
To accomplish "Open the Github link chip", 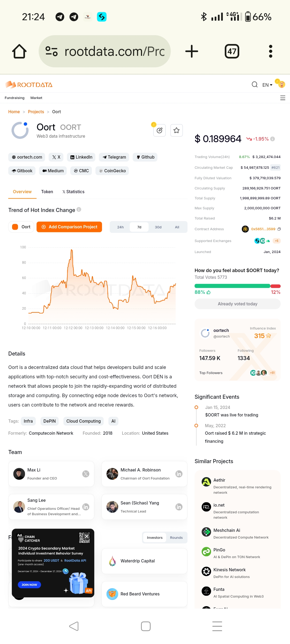I will point(145,157).
